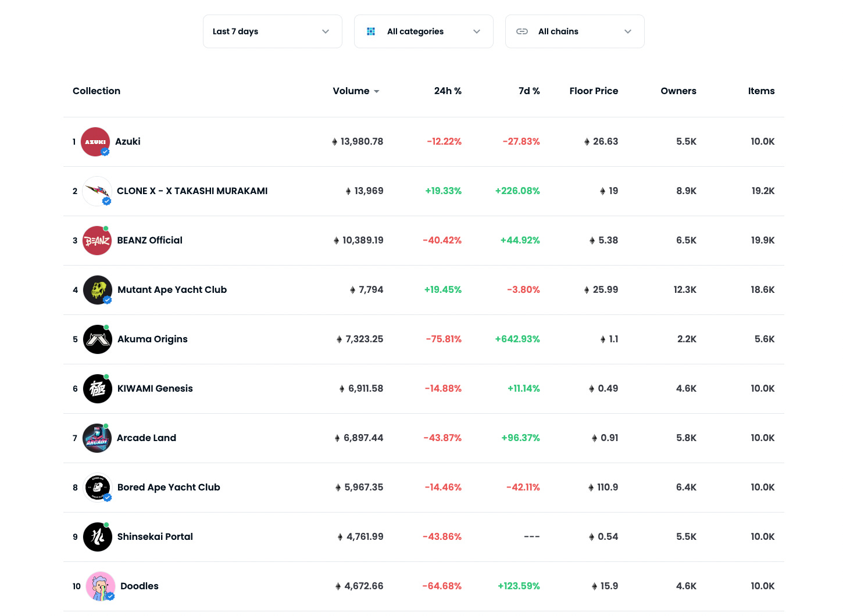Click BEANZ Official owners value 6.5K
The image size is (843, 616).
point(686,241)
